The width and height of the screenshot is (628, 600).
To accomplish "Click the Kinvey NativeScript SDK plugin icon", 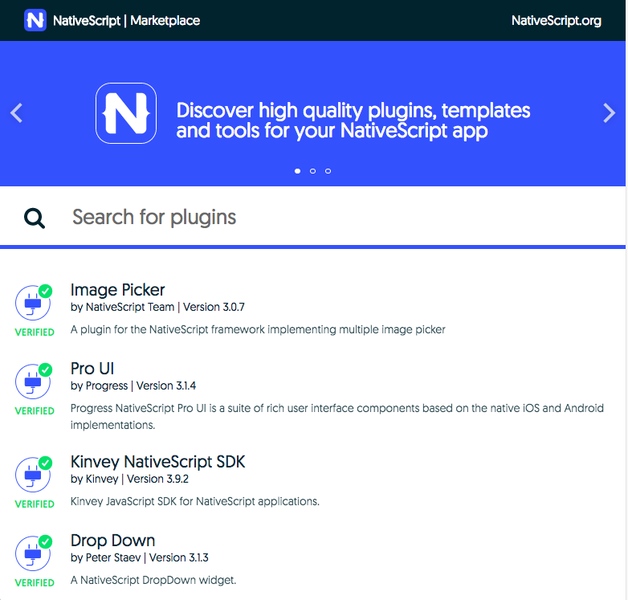I will pyautogui.click(x=34, y=474).
